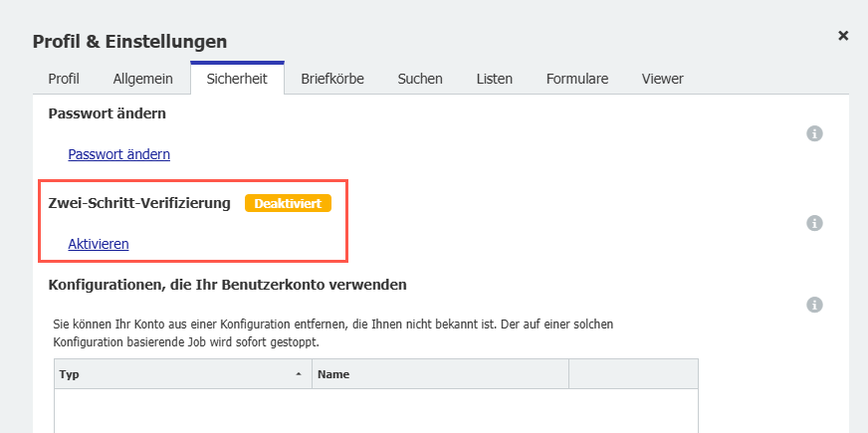Open the Allgemein tab
Screen dimensions: 868x433
[x=143, y=79]
